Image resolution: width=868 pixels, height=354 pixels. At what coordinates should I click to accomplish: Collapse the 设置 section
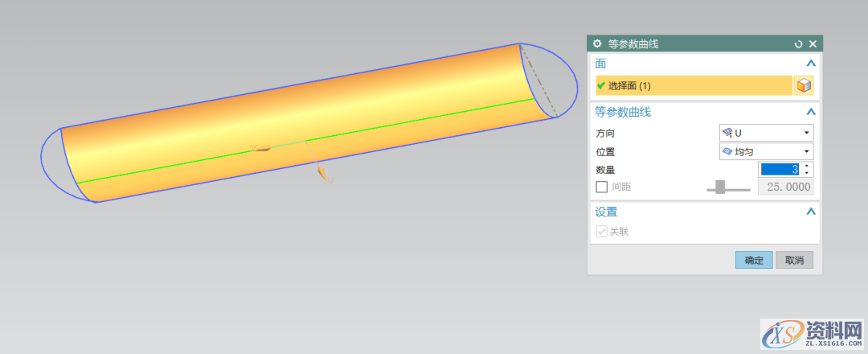click(811, 212)
